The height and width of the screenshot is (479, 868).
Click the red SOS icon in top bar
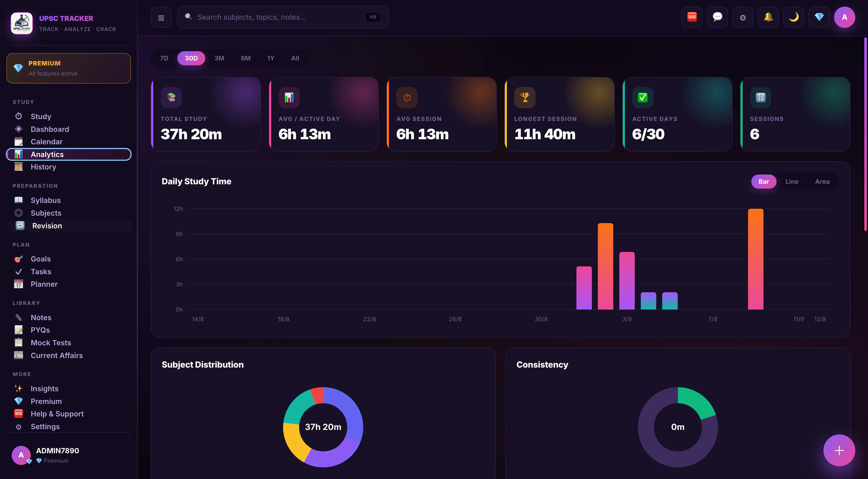(x=692, y=17)
